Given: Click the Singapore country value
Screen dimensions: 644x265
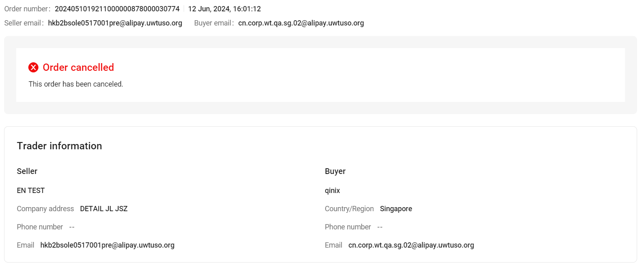Looking at the screenshot, I should tap(396, 209).
